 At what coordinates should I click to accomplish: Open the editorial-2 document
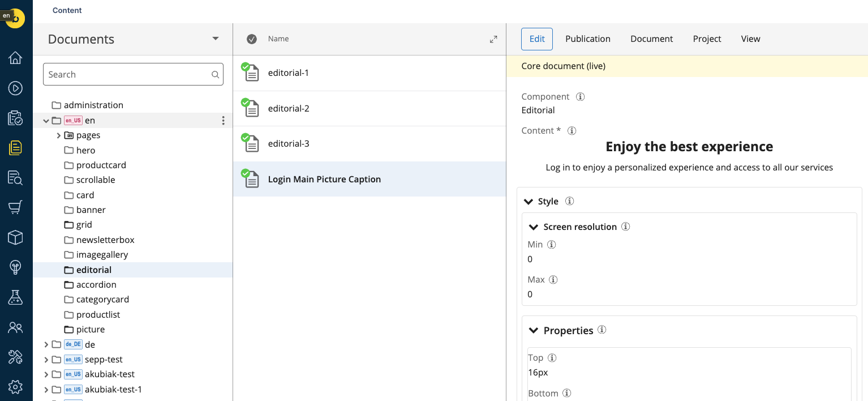pyautogui.click(x=369, y=108)
